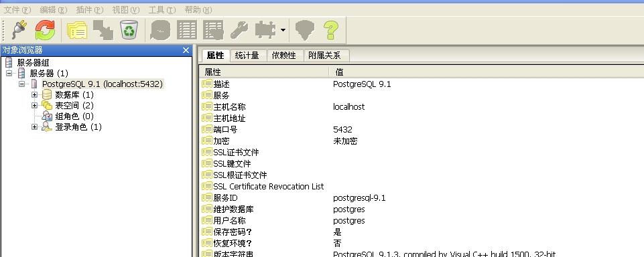Click the plugins puzzle piece icon
The height and width of the screenshot is (257, 644).
pos(265,30)
